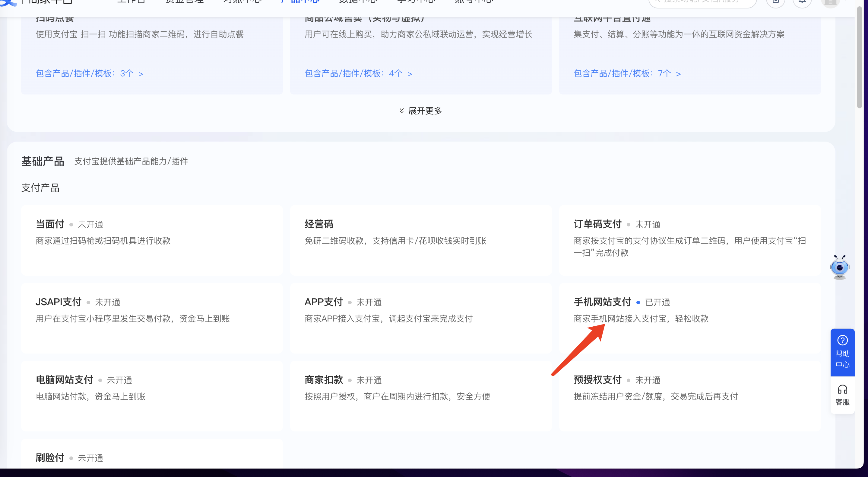Click the description 按照用户授权，商户在周期内进行扣款，安全方便

[397, 396]
